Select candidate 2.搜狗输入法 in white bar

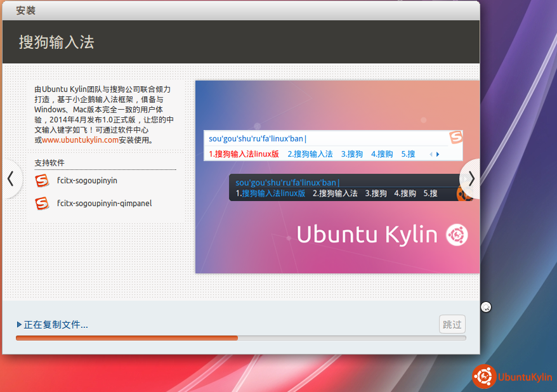(310, 154)
